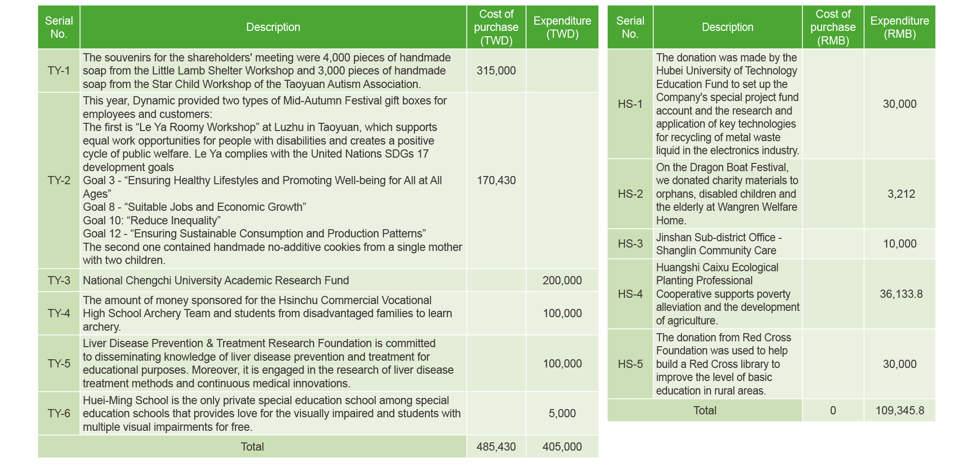This screenshot has height=469, width=980.
Task: Click the Description header in TWD table
Action: (x=273, y=27)
